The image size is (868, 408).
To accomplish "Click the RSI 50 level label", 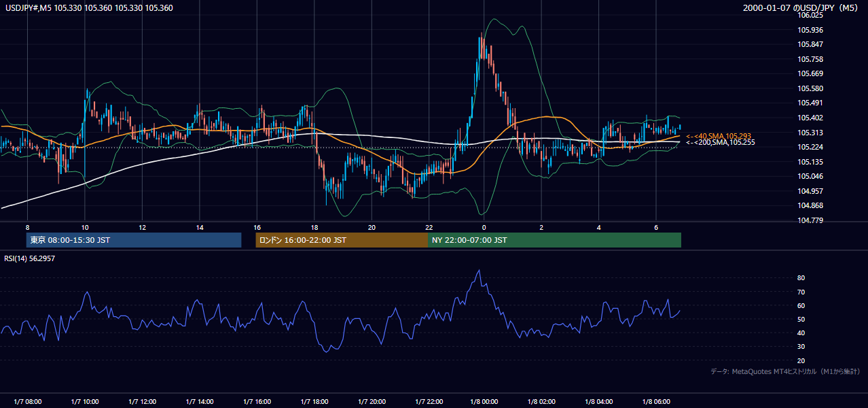I will [x=801, y=319].
